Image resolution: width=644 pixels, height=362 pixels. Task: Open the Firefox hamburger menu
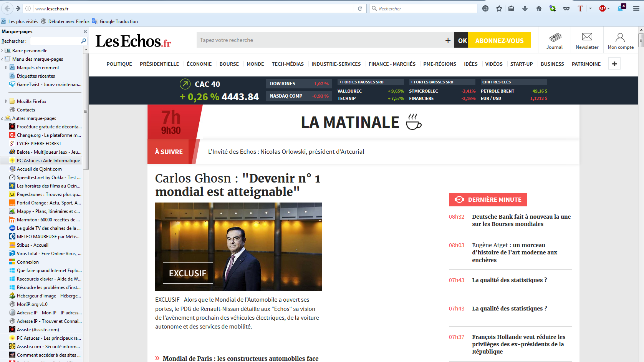[x=636, y=8]
